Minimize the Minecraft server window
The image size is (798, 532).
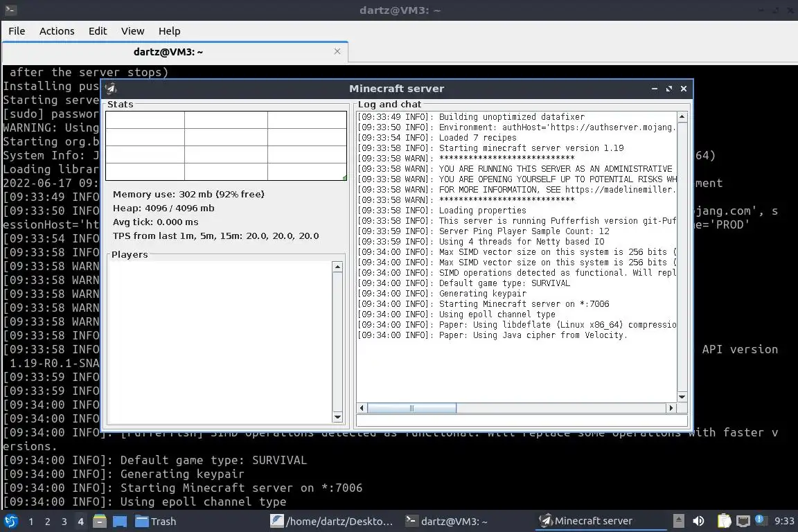655,89
